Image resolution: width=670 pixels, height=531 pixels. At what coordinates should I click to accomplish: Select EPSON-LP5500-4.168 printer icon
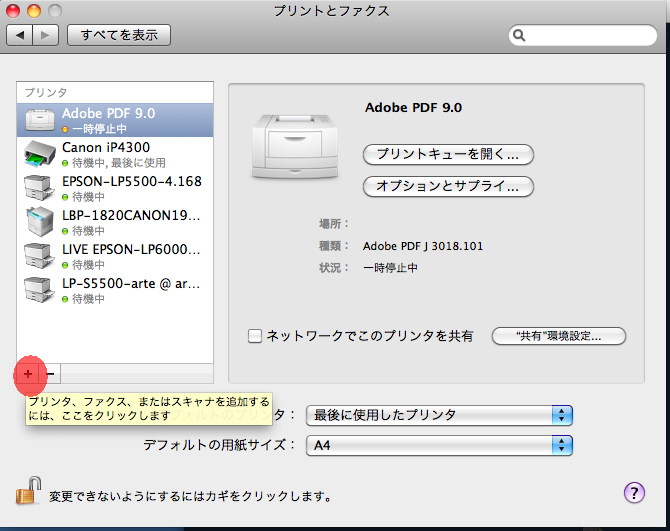(39, 188)
